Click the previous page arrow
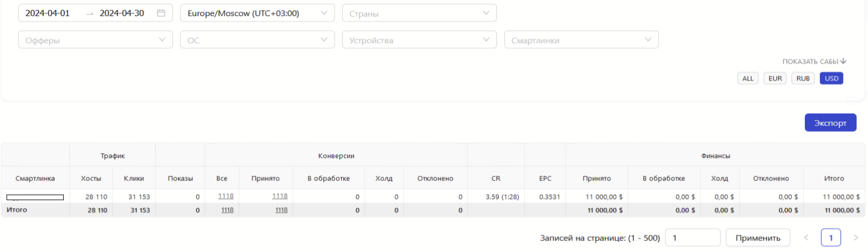The width and height of the screenshot is (868, 252). (x=806, y=238)
